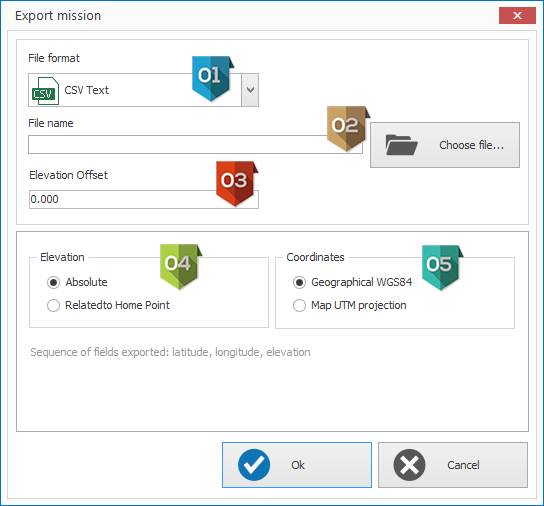The width and height of the screenshot is (544, 506).
Task: Select Absolute elevation option
Action: click(x=77, y=282)
